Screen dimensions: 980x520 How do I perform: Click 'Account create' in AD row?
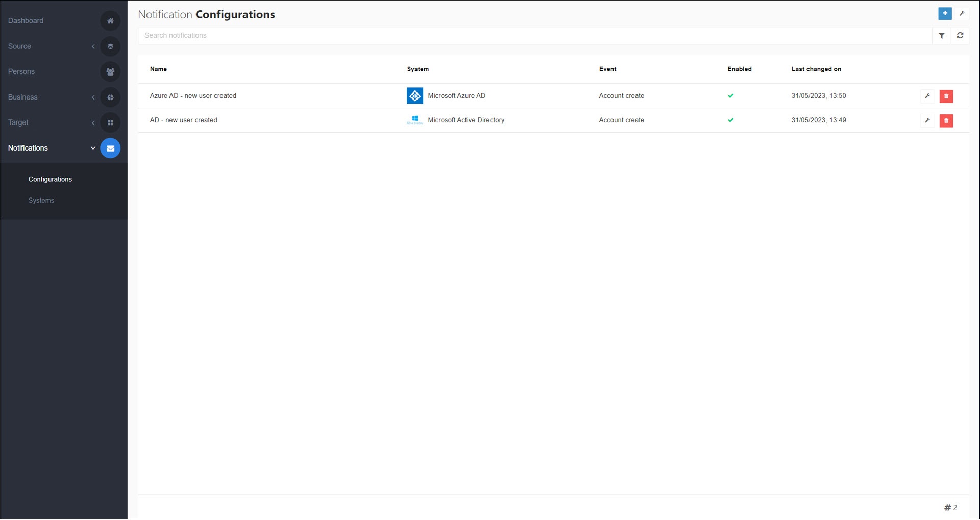tap(622, 120)
